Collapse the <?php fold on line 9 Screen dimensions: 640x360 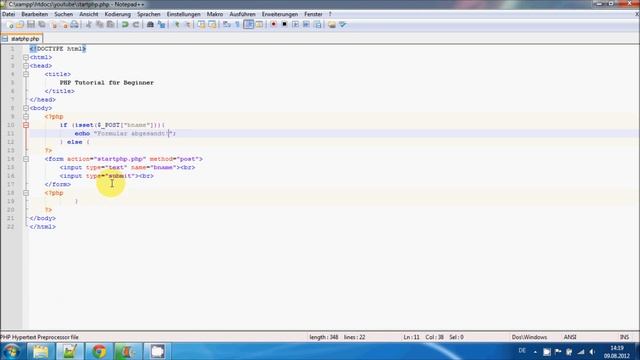click(x=26, y=117)
